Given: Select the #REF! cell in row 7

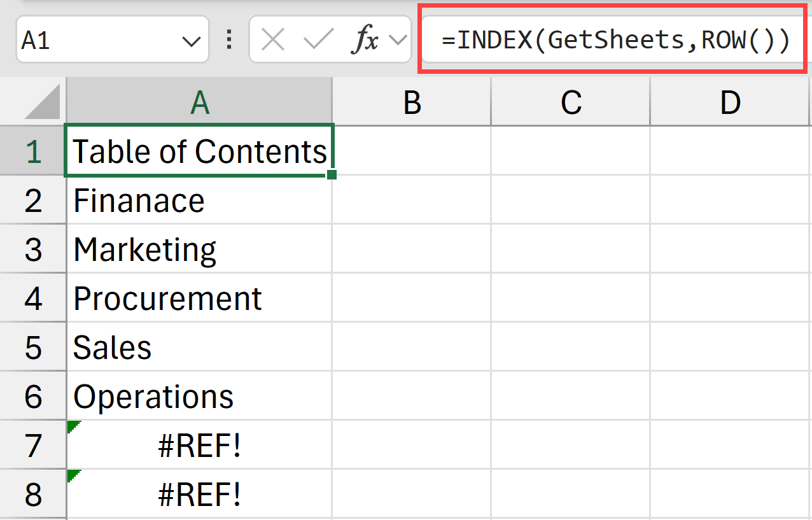Looking at the screenshot, I should tap(199, 445).
